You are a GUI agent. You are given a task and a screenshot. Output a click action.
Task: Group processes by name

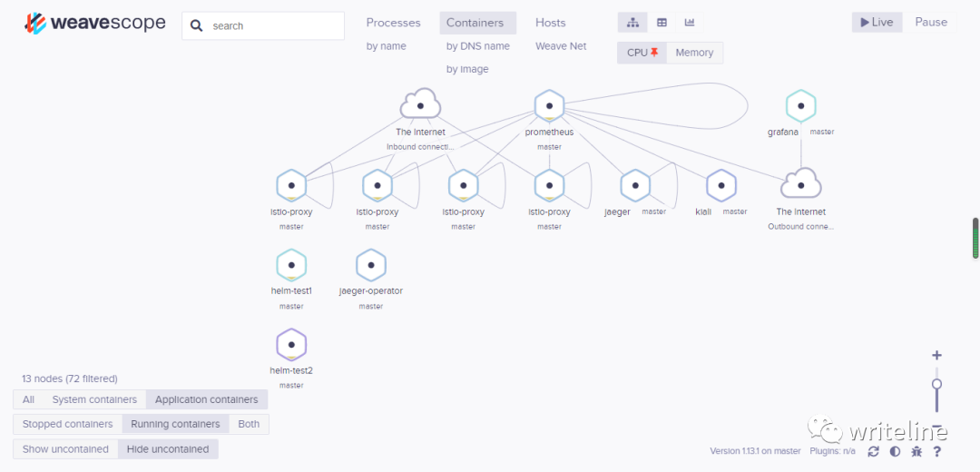[387, 46]
